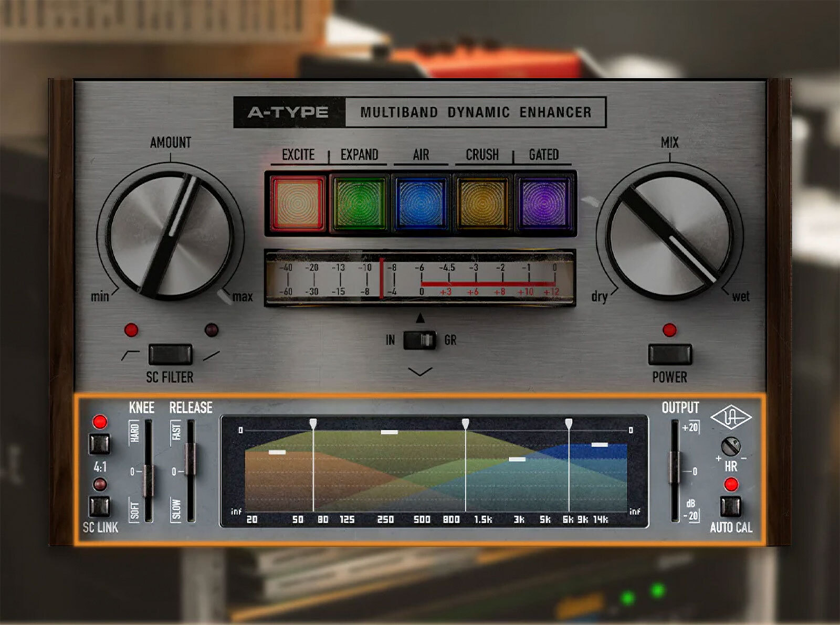Click the RELEASE slider handle
The height and width of the screenshot is (625, 840).
(190, 460)
